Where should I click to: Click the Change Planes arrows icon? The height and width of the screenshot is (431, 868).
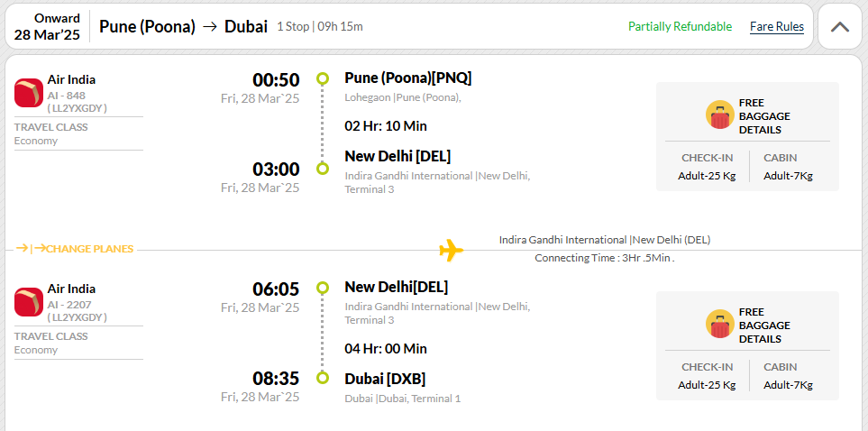coord(31,248)
